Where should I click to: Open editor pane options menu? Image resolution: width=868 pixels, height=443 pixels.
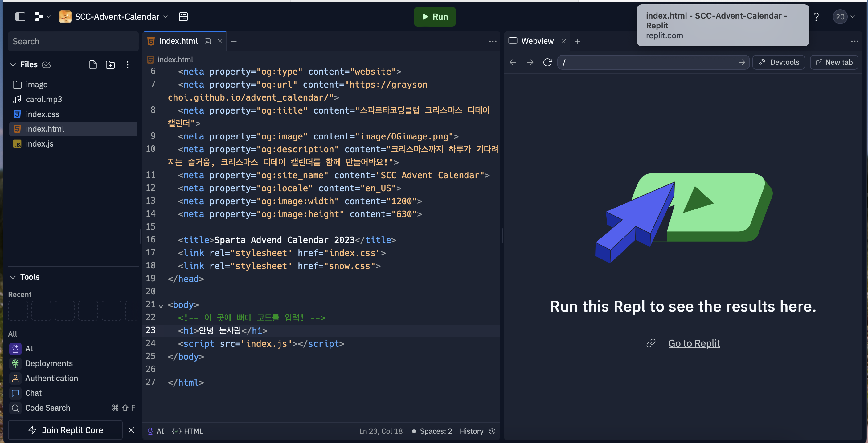pyautogui.click(x=493, y=41)
